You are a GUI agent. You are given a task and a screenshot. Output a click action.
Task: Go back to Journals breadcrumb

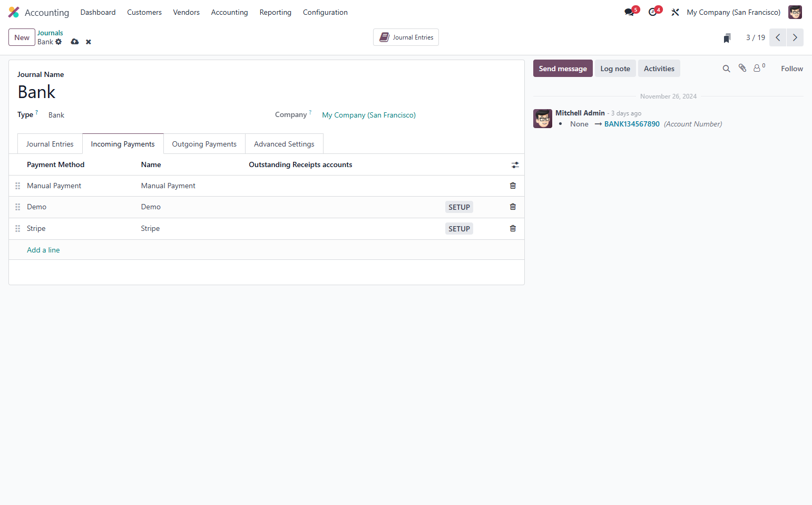[x=50, y=33]
